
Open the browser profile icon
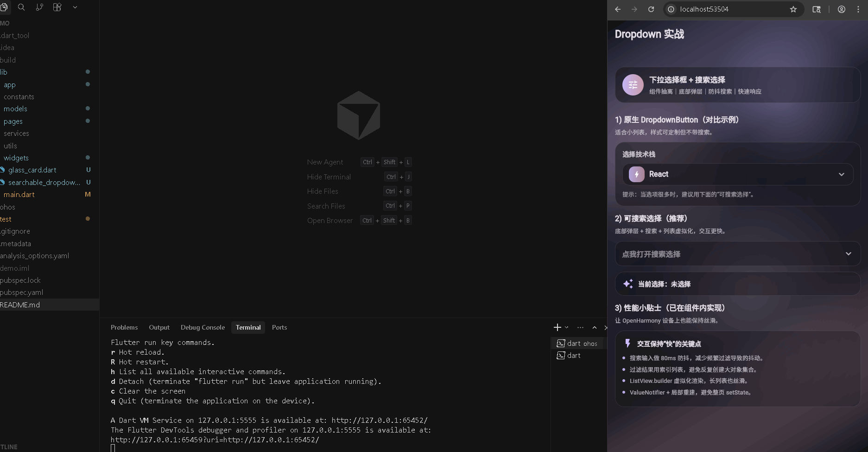tap(842, 9)
